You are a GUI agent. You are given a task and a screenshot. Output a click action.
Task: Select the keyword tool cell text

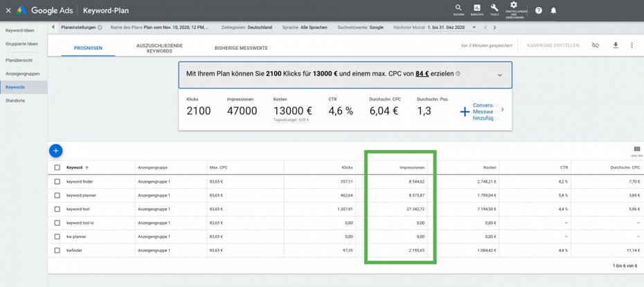78,209
